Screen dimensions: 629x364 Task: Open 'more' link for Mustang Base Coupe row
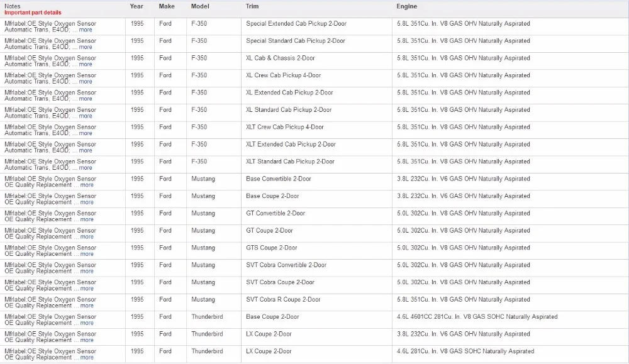[x=87, y=202]
